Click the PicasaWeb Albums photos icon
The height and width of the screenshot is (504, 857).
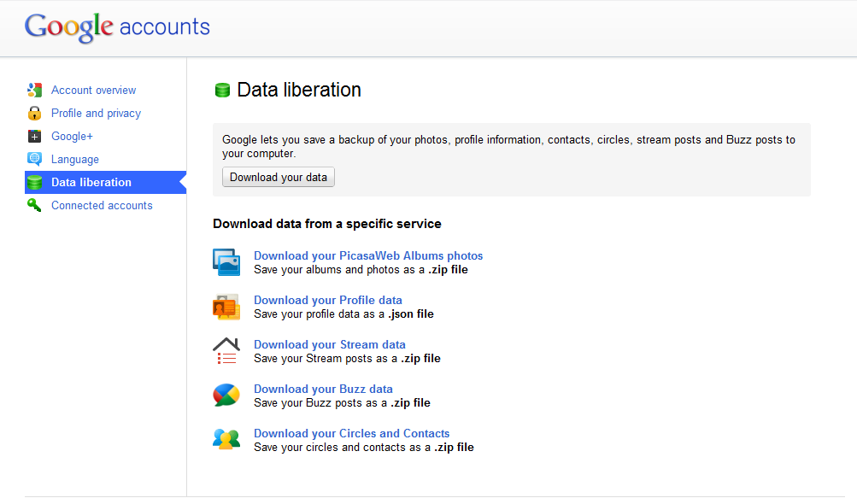226,262
